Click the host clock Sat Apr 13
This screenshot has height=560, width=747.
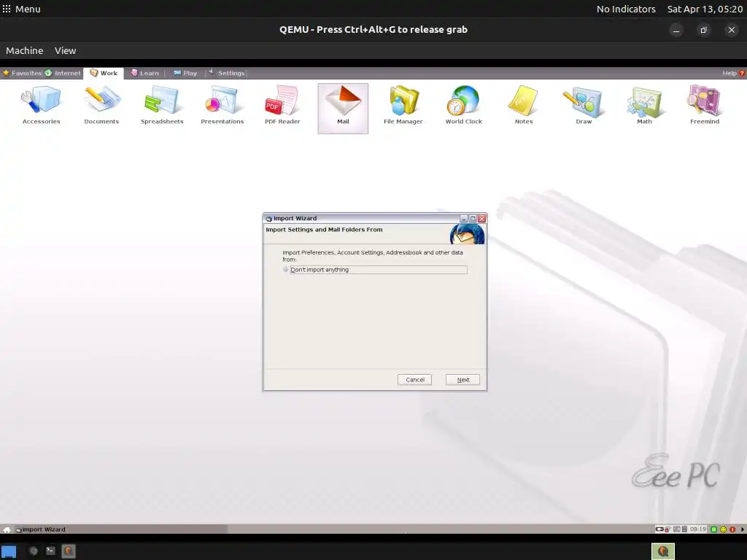(705, 9)
